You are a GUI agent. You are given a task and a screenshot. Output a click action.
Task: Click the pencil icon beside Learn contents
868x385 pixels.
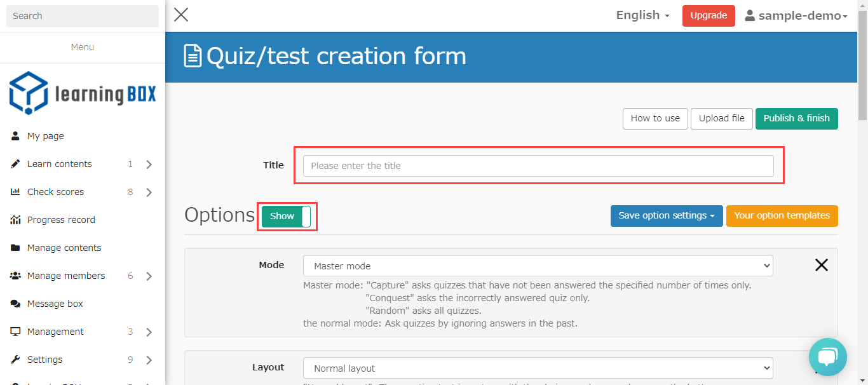[x=15, y=164]
